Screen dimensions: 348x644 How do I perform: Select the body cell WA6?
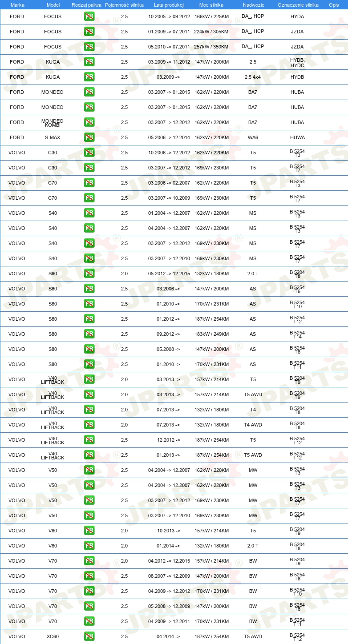point(253,137)
